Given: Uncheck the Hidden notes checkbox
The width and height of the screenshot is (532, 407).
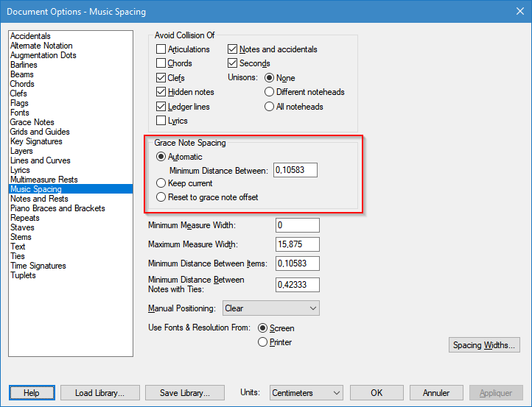Looking at the screenshot, I should coord(161,92).
